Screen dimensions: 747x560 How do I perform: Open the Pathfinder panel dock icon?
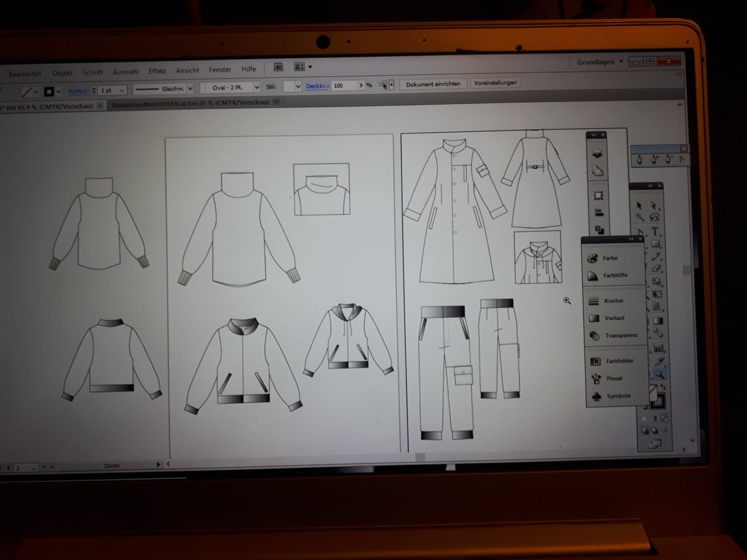pos(598,229)
